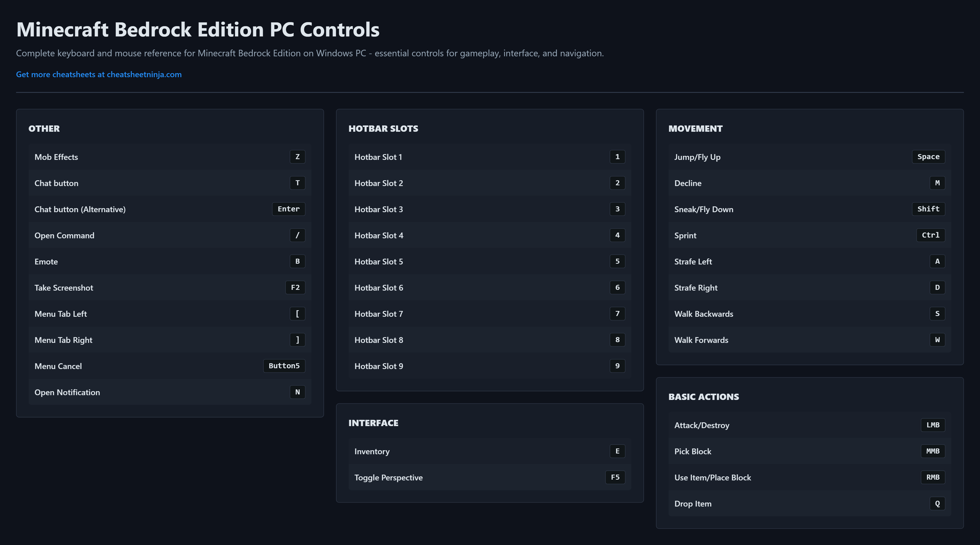
Task: Open the cheatsheetninja.com cheatsheets link
Action: [99, 75]
